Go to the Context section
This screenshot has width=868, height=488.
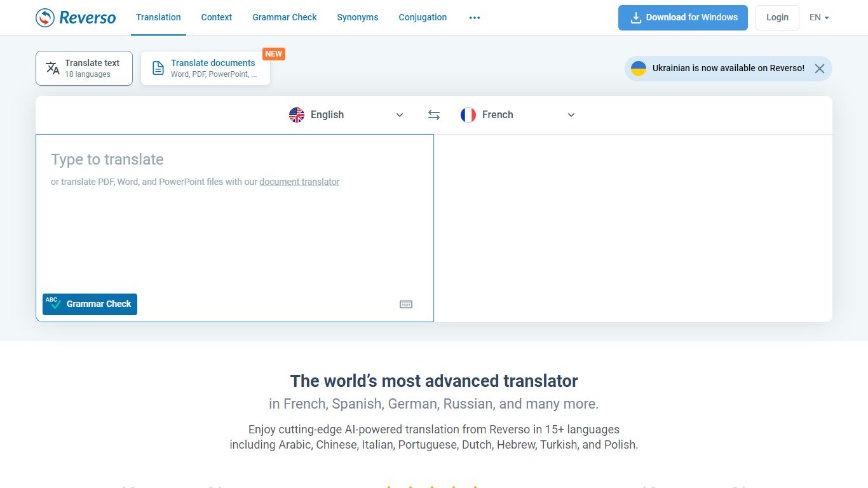click(x=217, y=17)
